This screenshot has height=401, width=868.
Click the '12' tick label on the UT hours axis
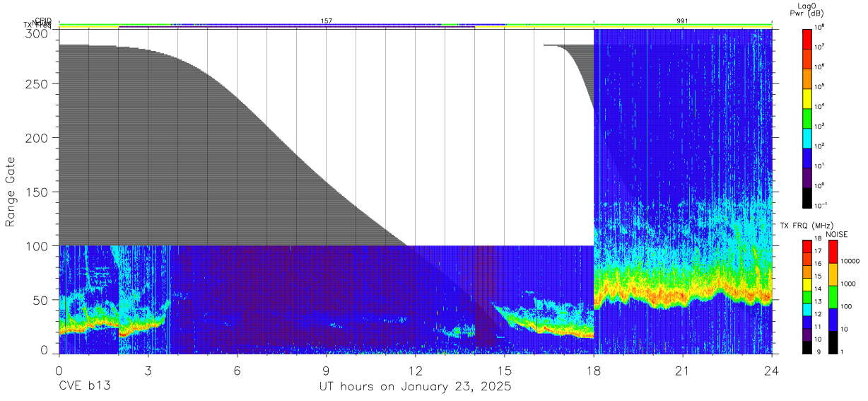(x=415, y=370)
